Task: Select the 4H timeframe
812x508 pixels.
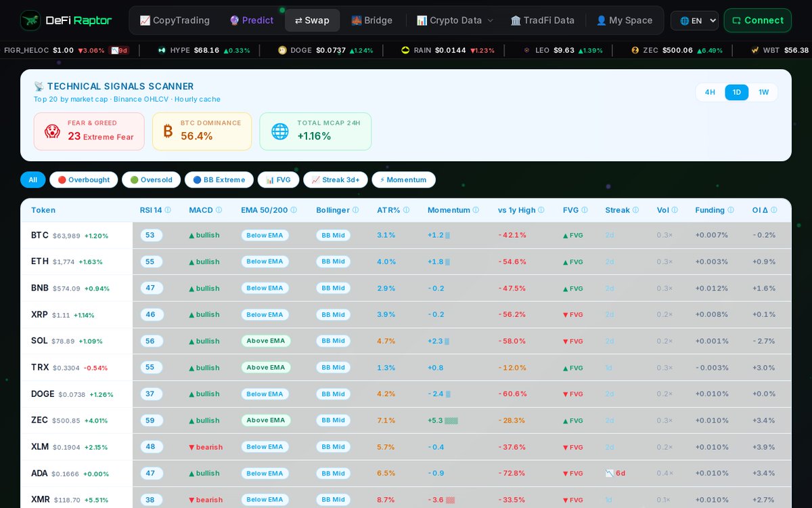Action: click(x=710, y=92)
